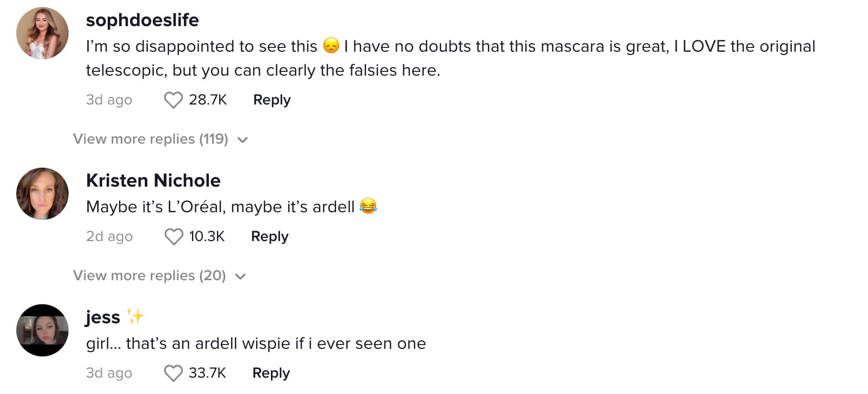This screenshot has height=394, width=868.
Task: Reply to Kristen Nichole's comment
Action: pos(270,237)
